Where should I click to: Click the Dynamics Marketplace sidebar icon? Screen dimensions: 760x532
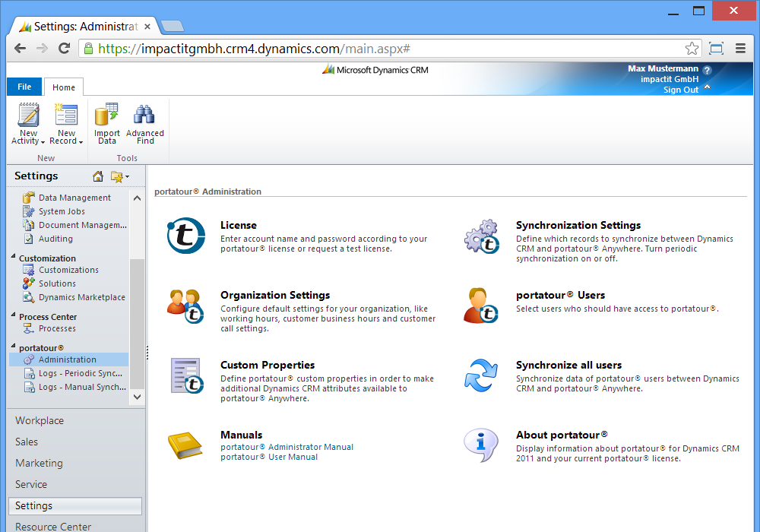coord(29,297)
